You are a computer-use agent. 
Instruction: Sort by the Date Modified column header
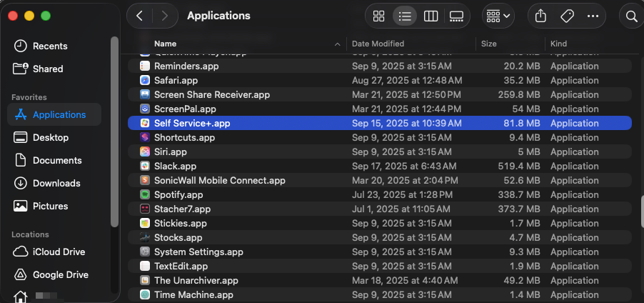(x=378, y=44)
